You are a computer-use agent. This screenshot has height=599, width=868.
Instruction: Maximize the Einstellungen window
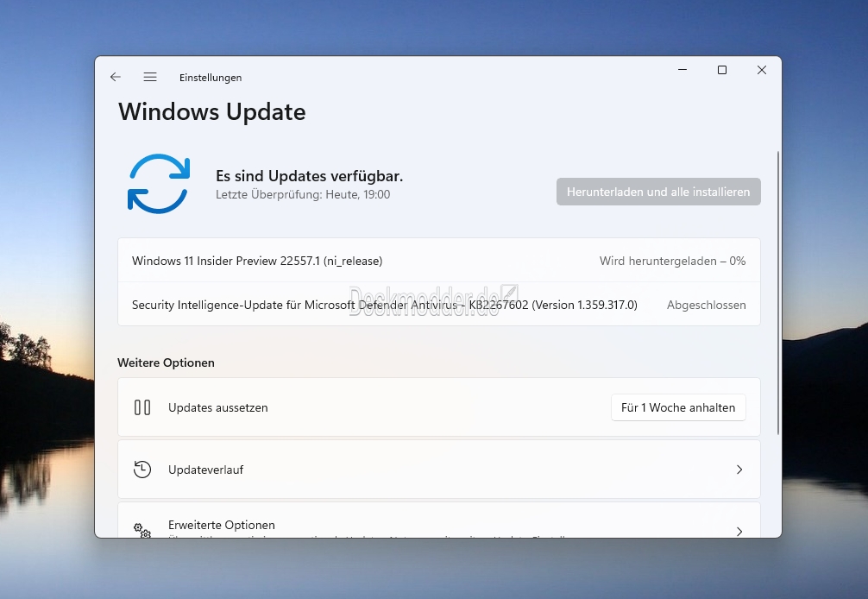722,70
